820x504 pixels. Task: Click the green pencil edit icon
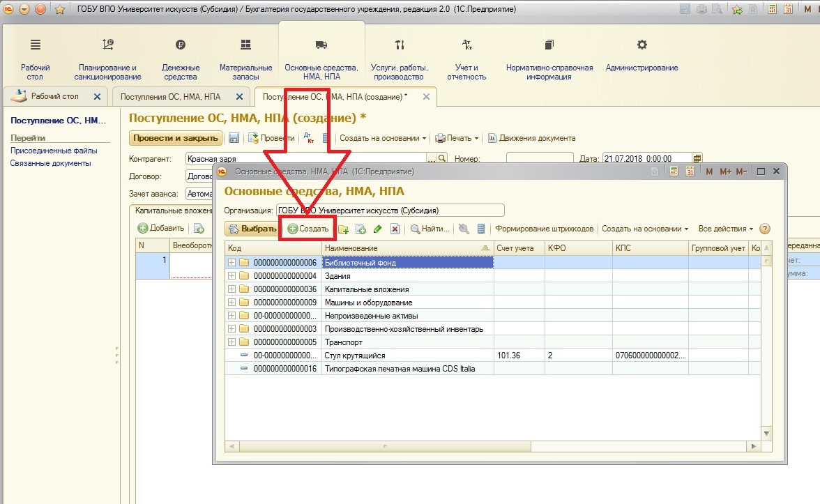378,229
